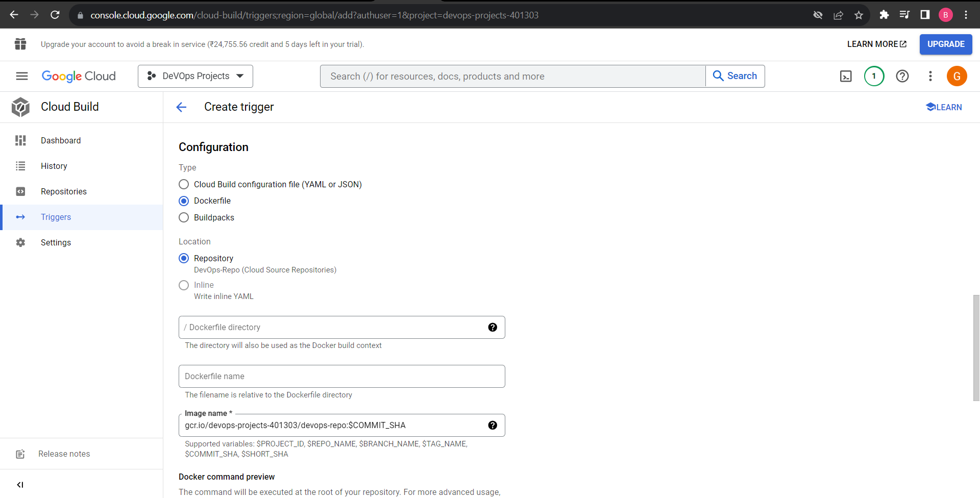Focus the resources search field
The width and height of the screenshot is (980, 498).
[513, 76]
